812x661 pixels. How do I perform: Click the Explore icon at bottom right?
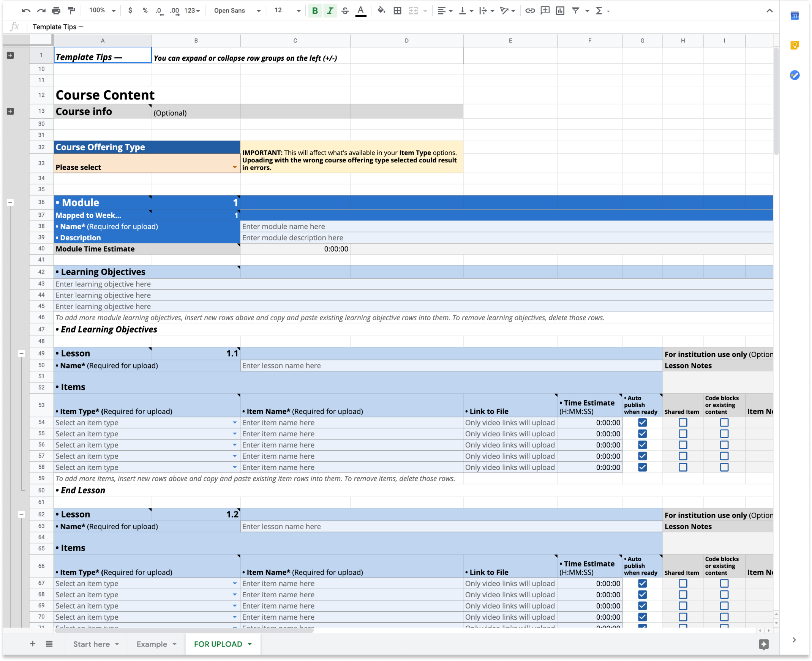tap(764, 644)
